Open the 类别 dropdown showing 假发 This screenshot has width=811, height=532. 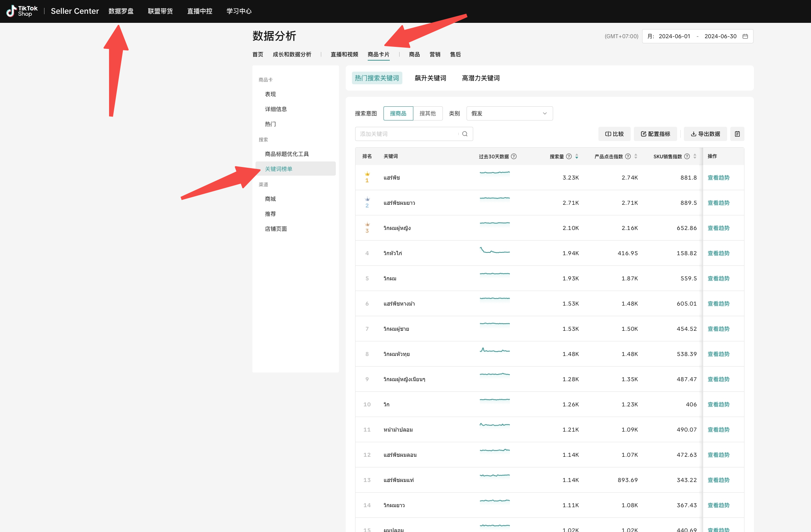tap(509, 113)
